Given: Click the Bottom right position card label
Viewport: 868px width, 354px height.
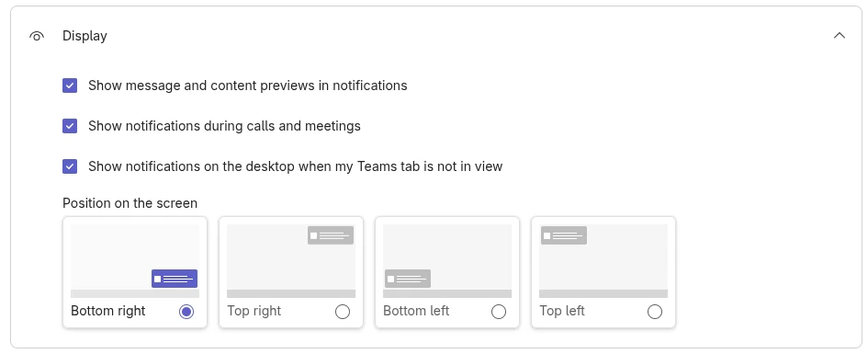Looking at the screenshot, I should coord(108,311).
